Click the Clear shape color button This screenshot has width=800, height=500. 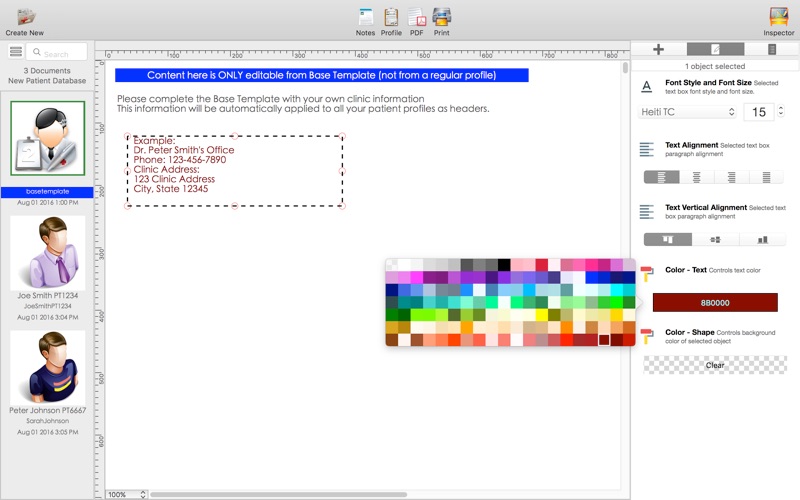715,365
